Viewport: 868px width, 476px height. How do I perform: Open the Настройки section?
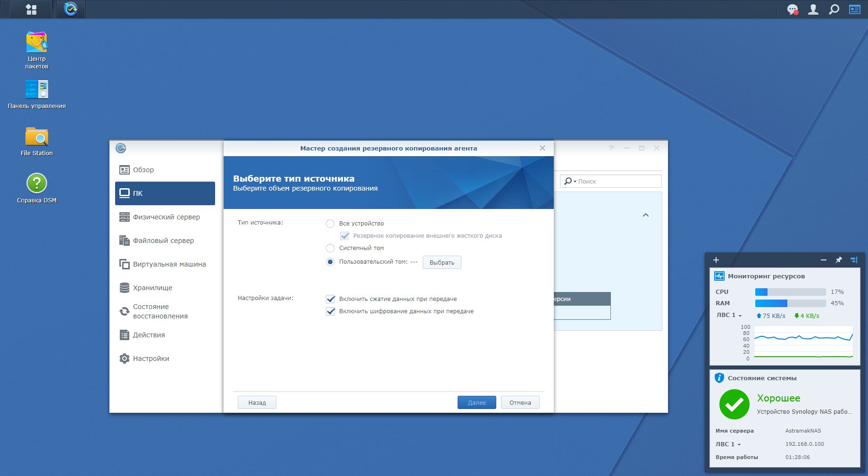(165, 359)
